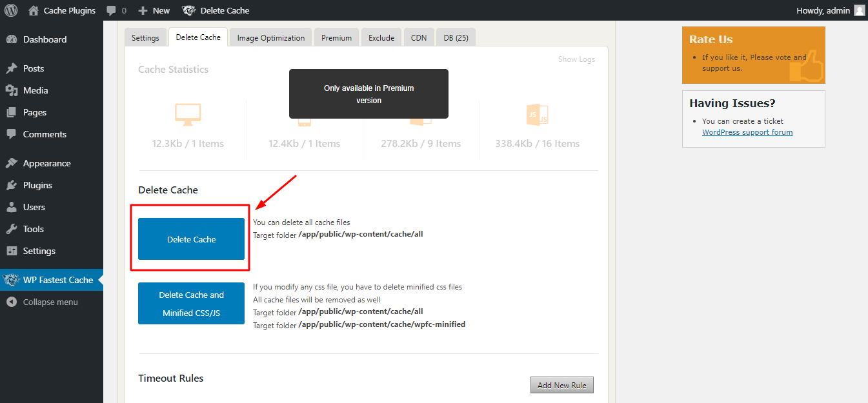Switch to the Image Optimization tab
This screenshot has height=403, width=868.
tap(271, 37)
